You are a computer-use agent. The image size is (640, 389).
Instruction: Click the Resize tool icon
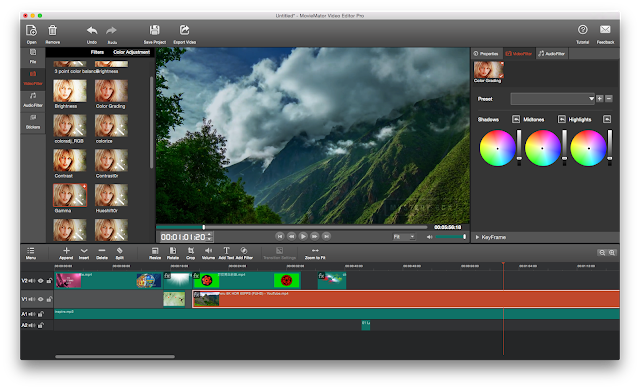pos(155,251)
